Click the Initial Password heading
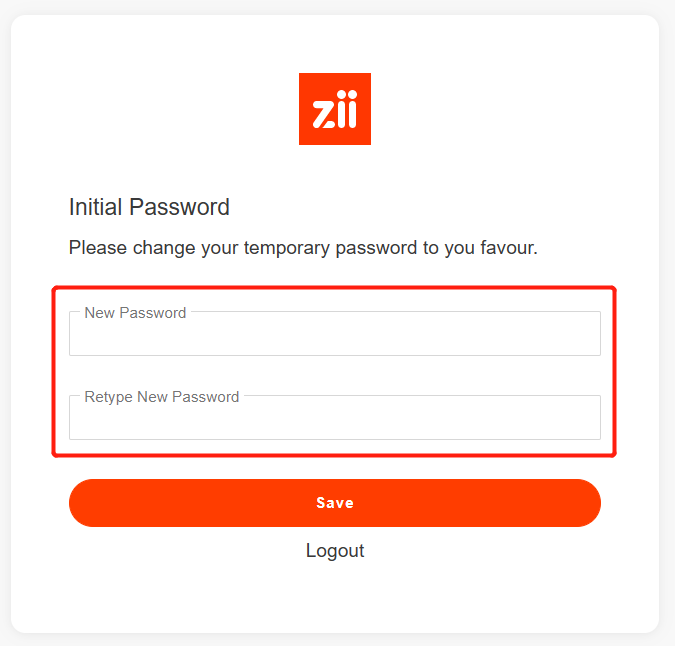This screenshot has height=646, width=675. pyautogui.click(x=149, y=207)
